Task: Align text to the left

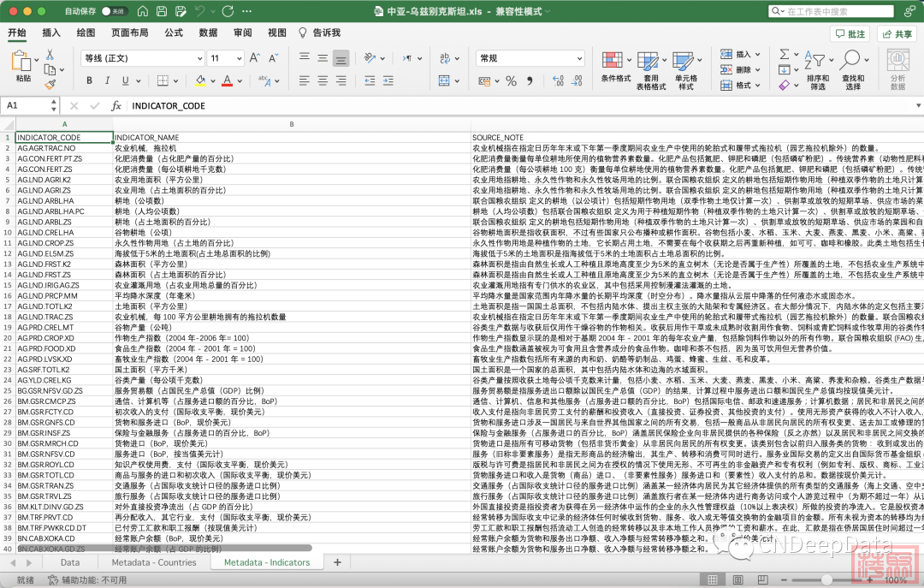Action: tap(304, 80)
